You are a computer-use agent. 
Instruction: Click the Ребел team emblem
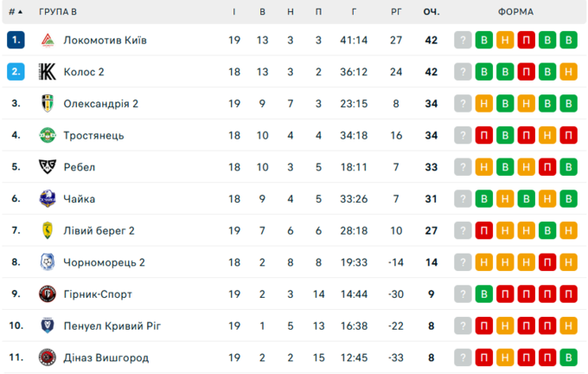click(48, 167)
